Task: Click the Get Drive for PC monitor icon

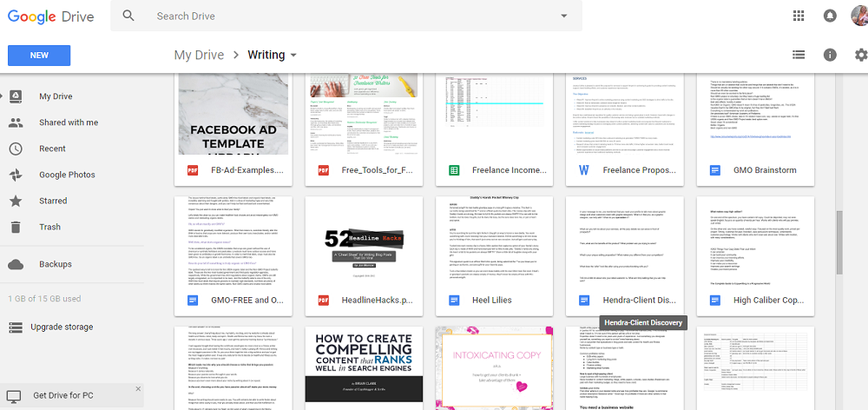Action: pos(14,395)
